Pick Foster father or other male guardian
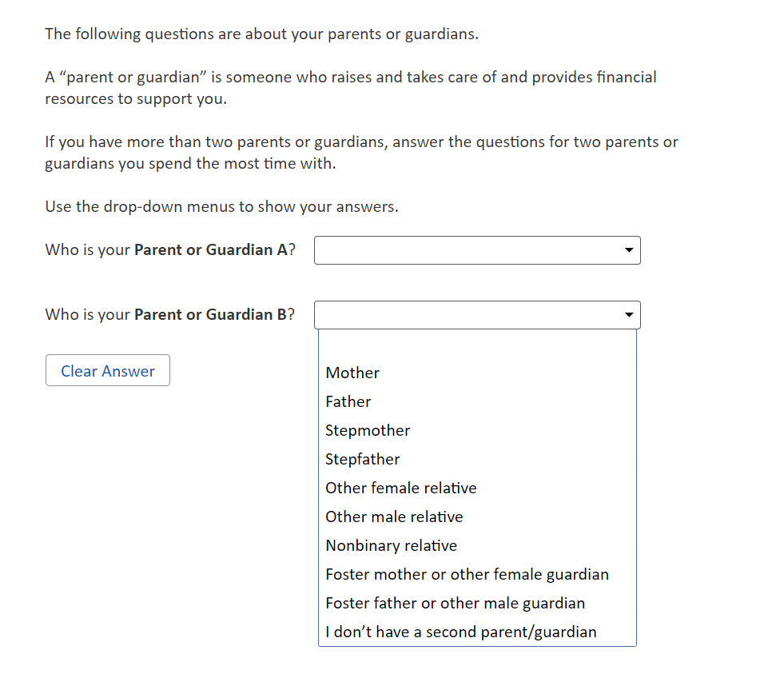 tap(456, 603)
